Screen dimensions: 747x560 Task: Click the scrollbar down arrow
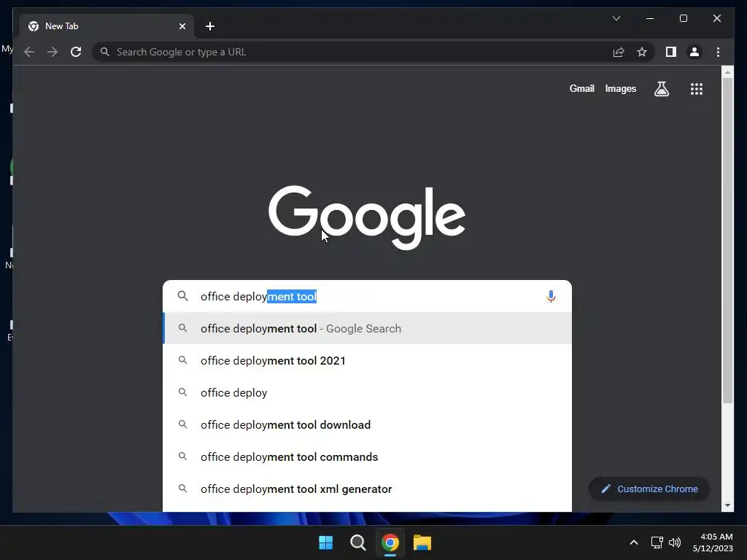point(727,505)
